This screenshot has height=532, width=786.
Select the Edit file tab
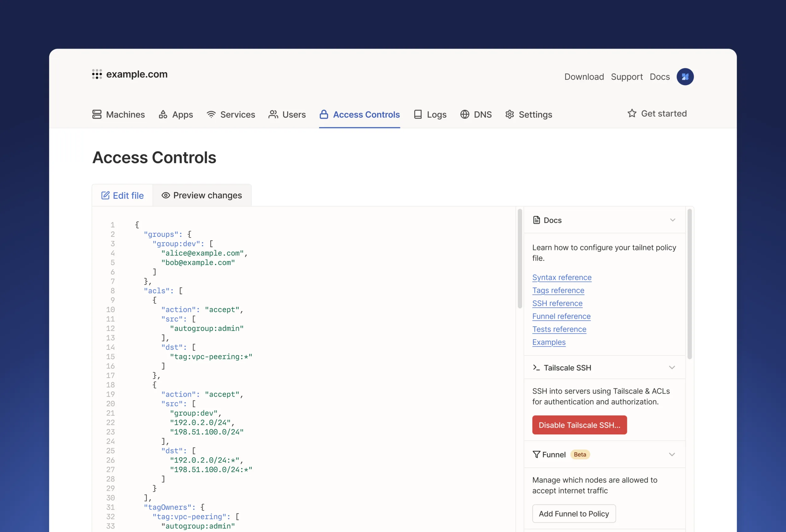coord(123,196)
